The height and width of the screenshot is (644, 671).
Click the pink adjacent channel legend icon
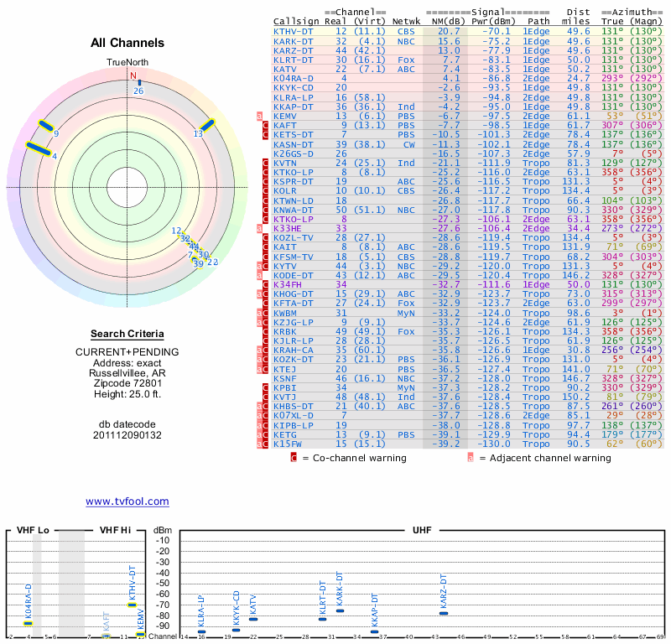(471, 458)
